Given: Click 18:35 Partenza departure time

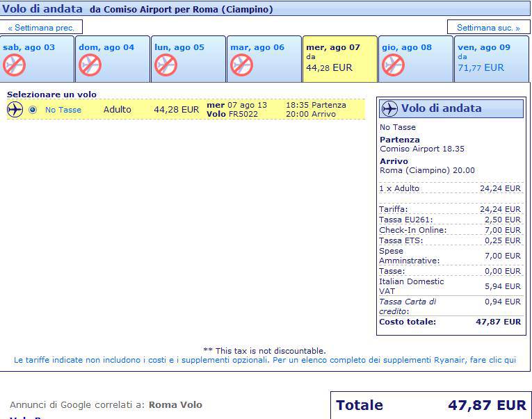Looking at the screenshot, I should [316, 105].
